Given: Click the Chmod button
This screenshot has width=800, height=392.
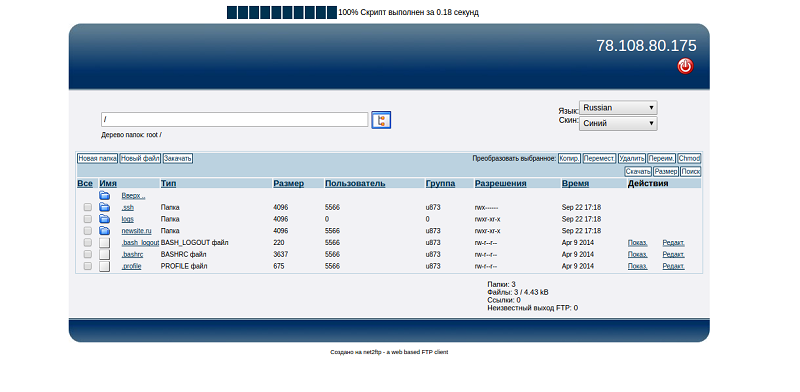Looking at the screenshot, I should tap(689, 159).
